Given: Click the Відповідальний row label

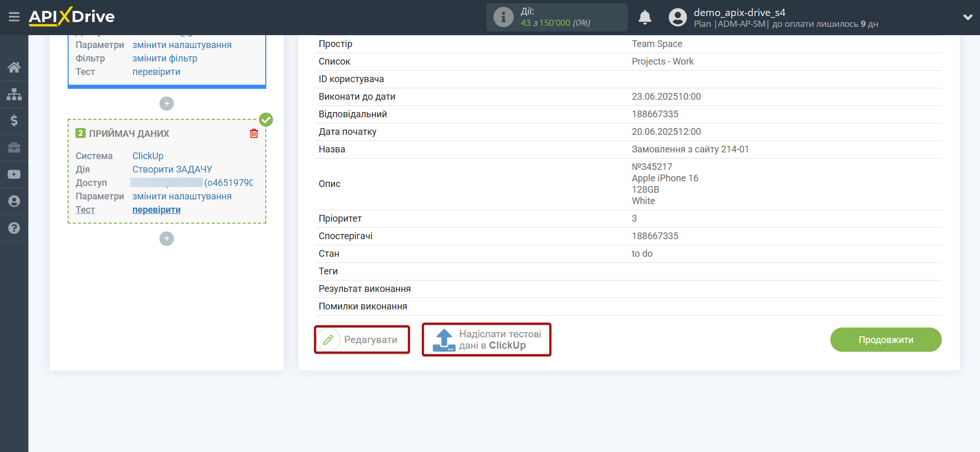Looking at the screenshot, I should pyautogui.click(x=352, y=114).
